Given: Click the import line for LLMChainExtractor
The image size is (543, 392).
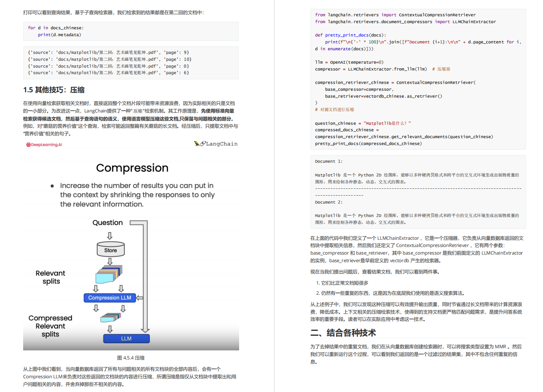Looking at the screenshot, I should [406, 22].
